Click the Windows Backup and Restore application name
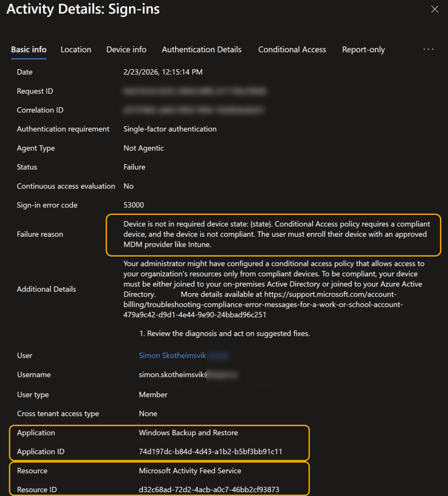The image size is (448, 496). [188, 433]
